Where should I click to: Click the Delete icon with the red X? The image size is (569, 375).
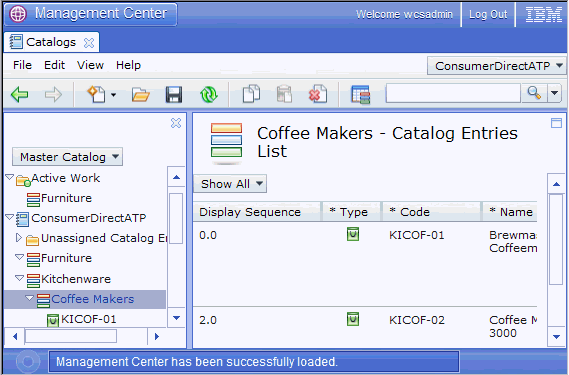318,94
